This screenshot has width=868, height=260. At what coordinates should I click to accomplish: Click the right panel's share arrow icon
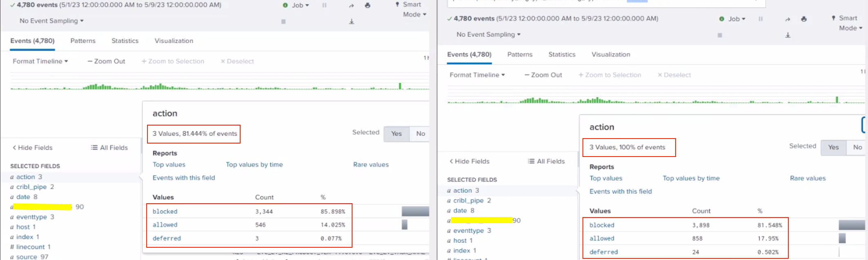coord(788,19)
